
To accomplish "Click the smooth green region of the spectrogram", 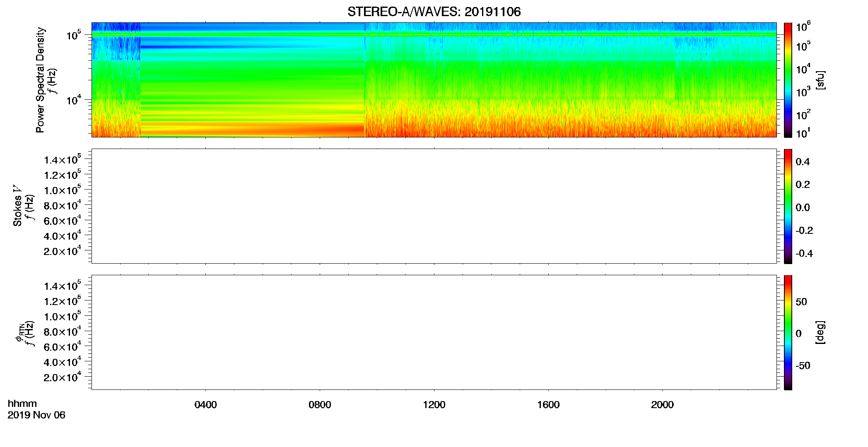I will tap(253, 79).
